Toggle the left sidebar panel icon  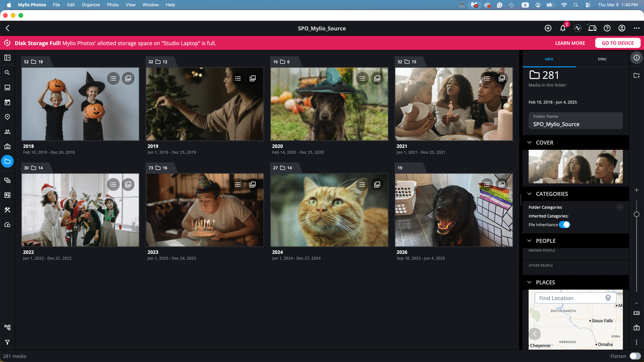[7, 58]
